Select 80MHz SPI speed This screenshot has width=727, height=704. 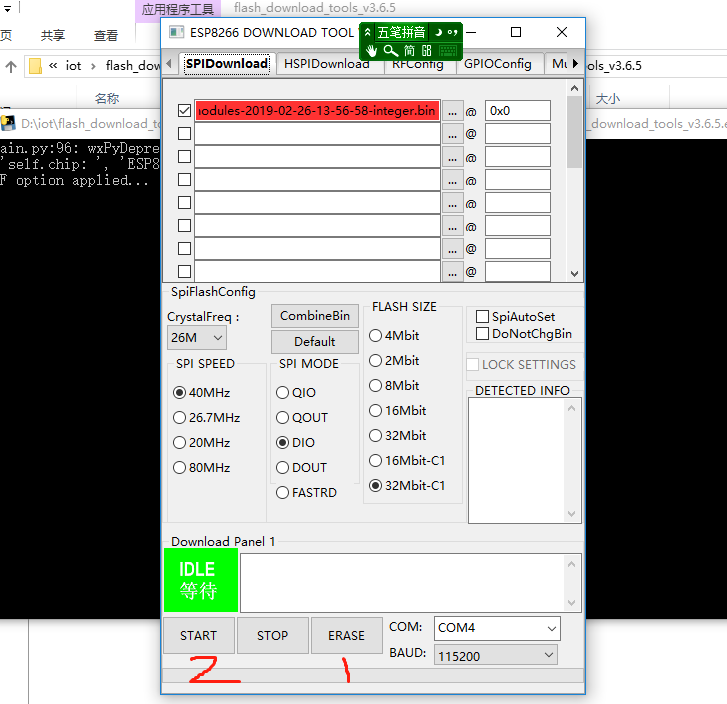point(179,467)
